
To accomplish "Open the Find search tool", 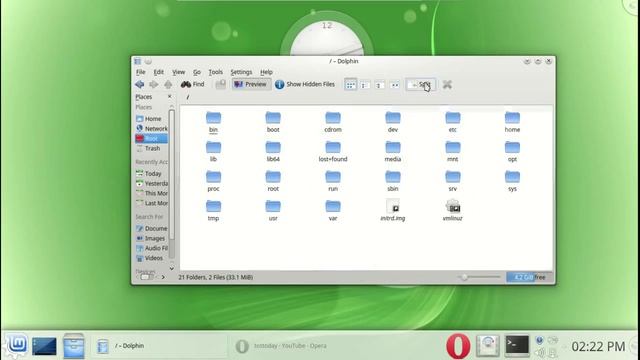I will coord(193,84).
